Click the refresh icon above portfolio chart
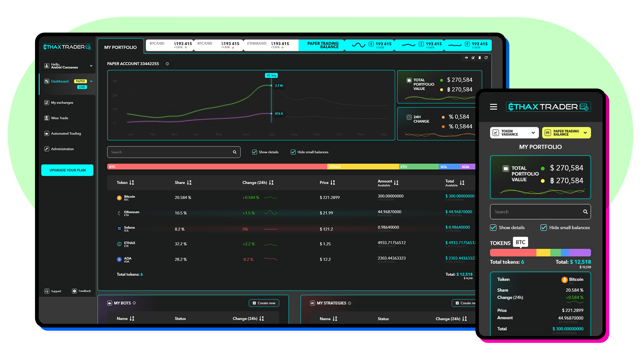 point(486,58)
